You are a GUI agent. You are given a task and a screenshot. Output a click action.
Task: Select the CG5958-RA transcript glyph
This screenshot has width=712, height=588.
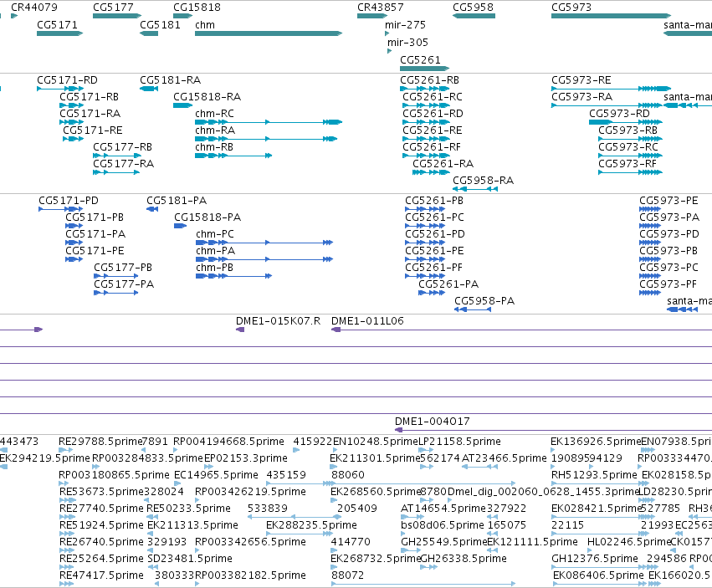coord(475,189)
